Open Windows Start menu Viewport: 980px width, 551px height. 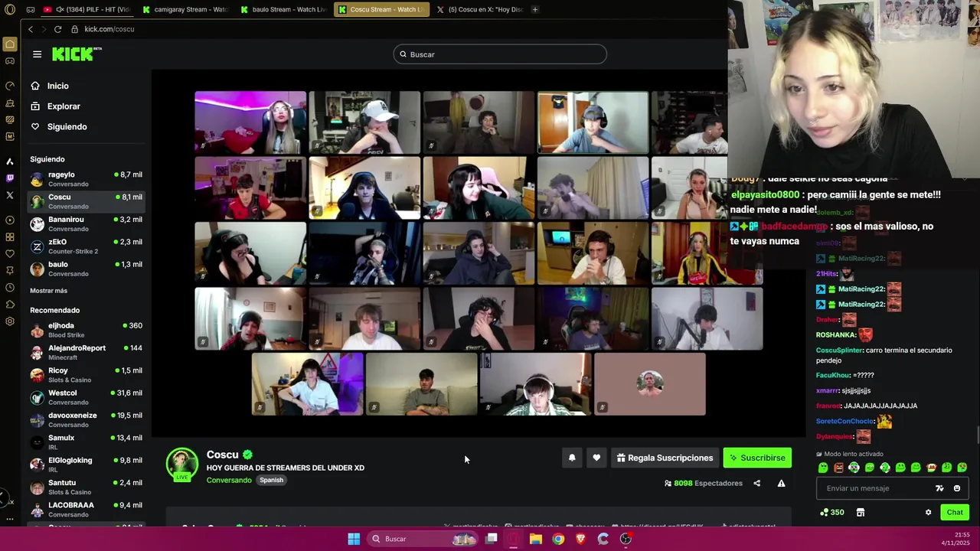tap(354, 539)
